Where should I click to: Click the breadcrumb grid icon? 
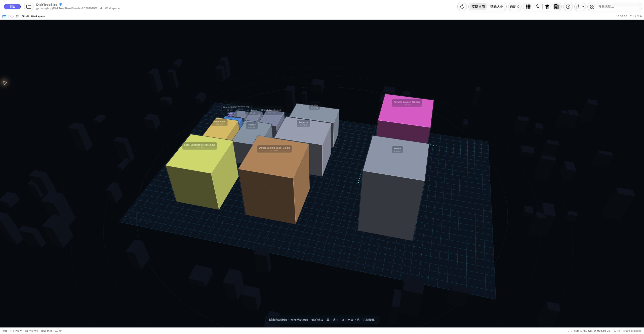pyautogui.click(x=17, y=16)
